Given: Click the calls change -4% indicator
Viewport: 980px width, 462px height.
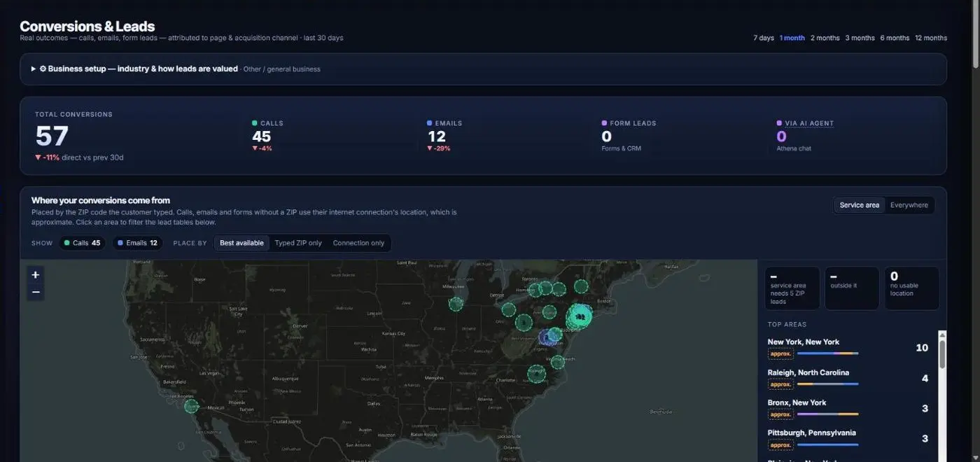Looking at the screenshot, I should 262,148.
